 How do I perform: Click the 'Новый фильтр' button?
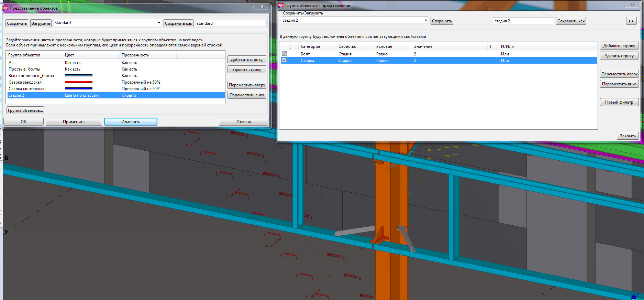tap(619, 102)
